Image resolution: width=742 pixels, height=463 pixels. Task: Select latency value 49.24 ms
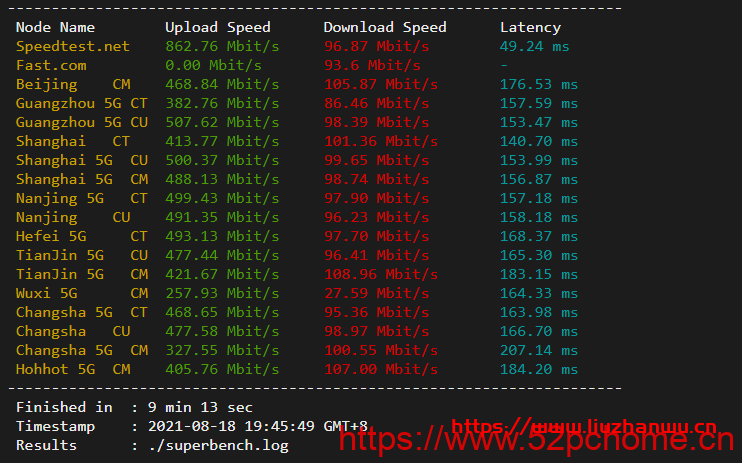(534, 46)
